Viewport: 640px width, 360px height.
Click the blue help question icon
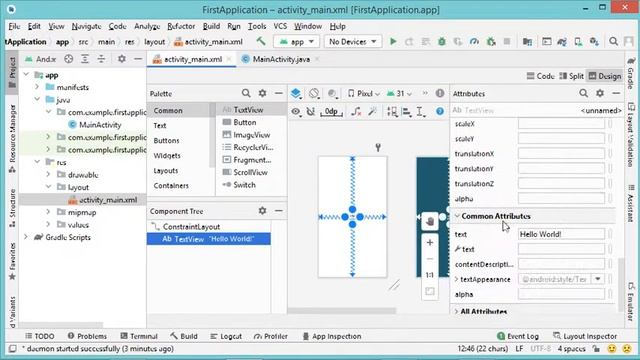[440, 111]
